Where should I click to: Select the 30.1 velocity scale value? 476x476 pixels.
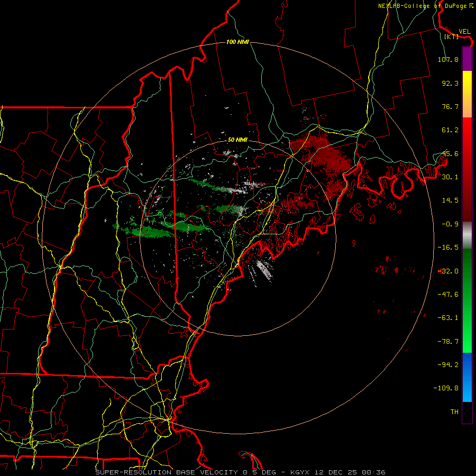click(x=450, y=177)
